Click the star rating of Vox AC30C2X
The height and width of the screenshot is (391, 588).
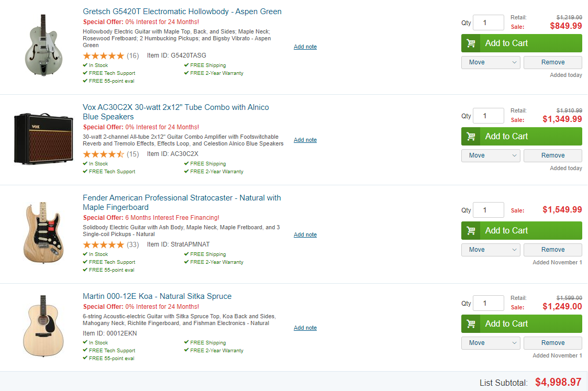(104, 154)
